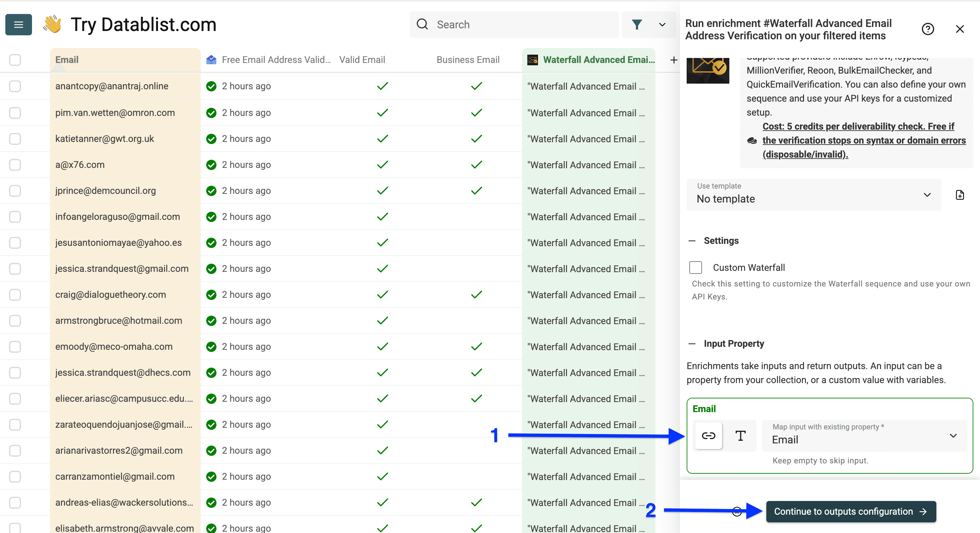
Task: Open the filter options chevron beside the funnel
Action: (x=662, y=24)
